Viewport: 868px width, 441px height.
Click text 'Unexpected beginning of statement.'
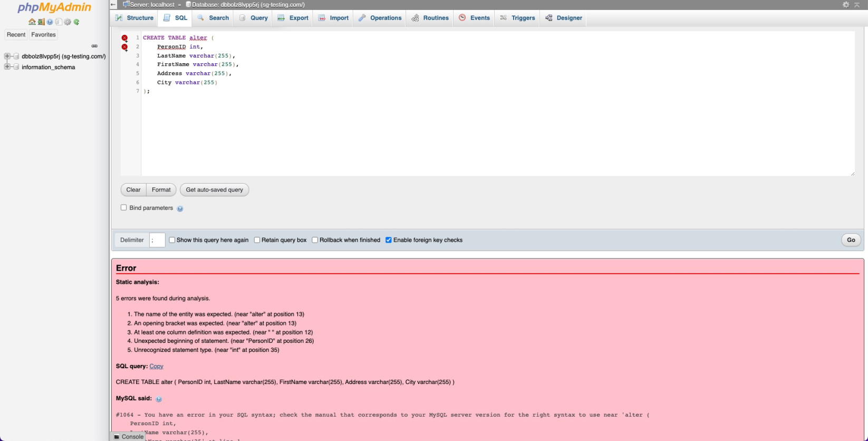coord(181,341)
